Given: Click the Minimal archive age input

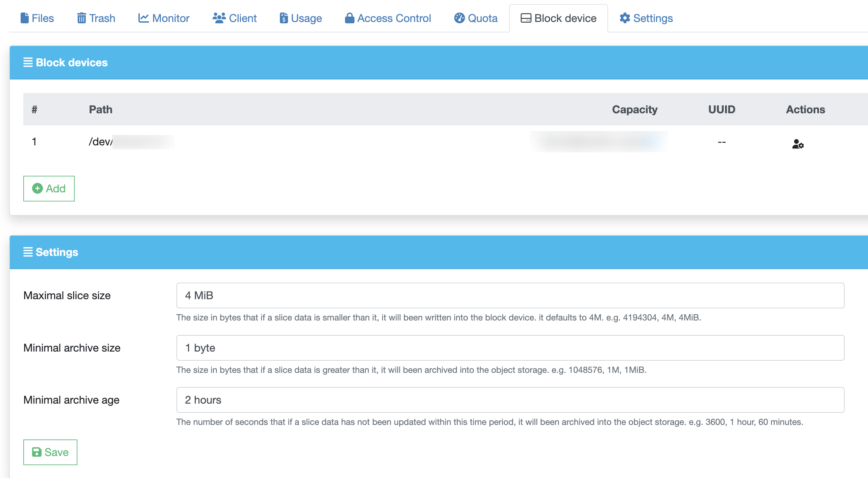Looking at the screenshot, I should click(x=507, y=400).
